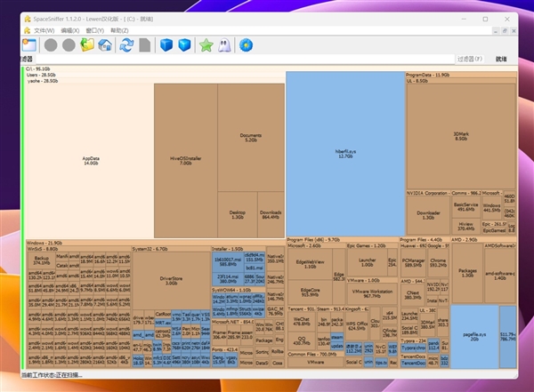Image resolution: width=534 pixels, height=392 pixels.
Task: Click the double blue cubes (more detail)
Action: 184,44
